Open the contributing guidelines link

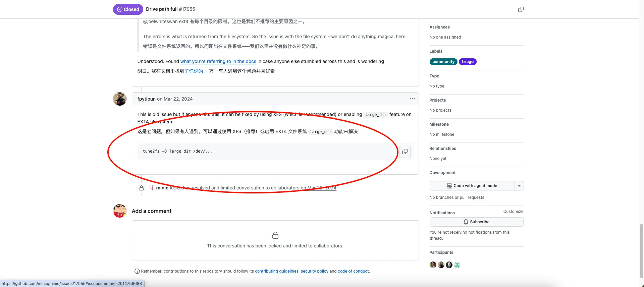pos(277,271)
